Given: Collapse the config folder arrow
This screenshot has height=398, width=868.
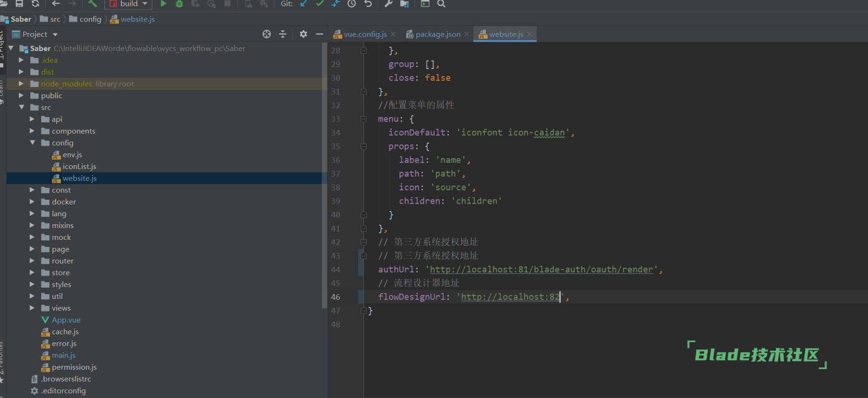Looking at the screenshot, I should pyautogui.click(x=32, y=143).
